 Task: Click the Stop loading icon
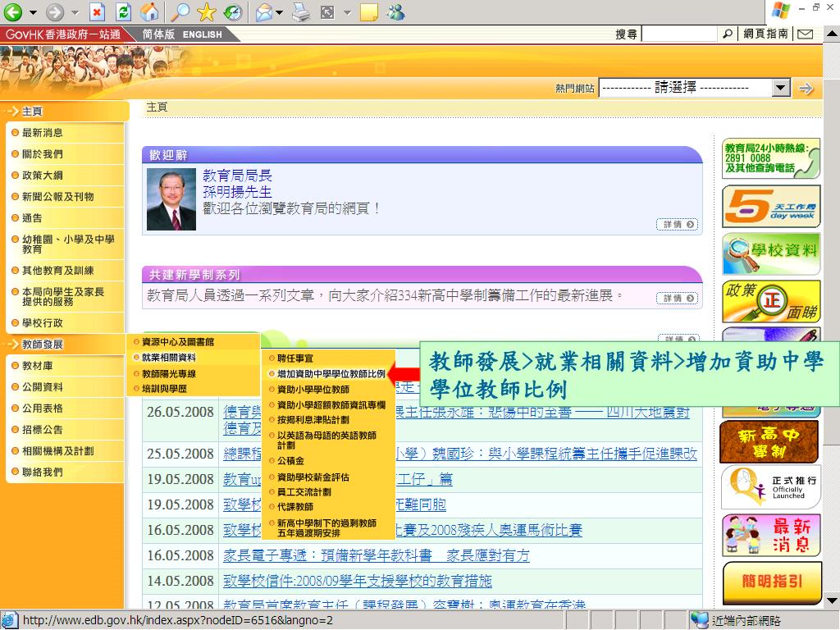click(98, 12)
